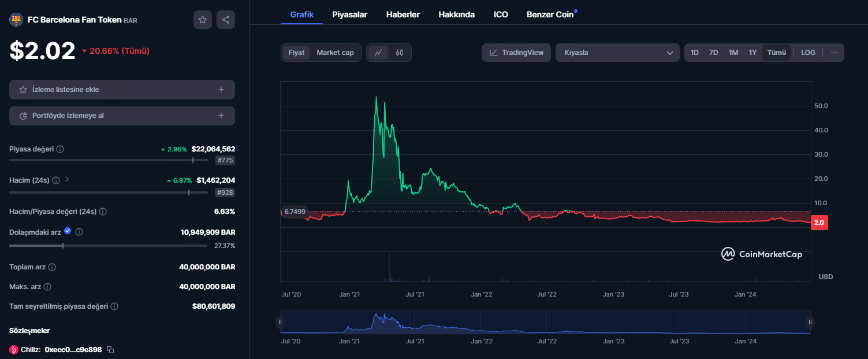
Task: Click the 6.7499 reference price label
Action: click(x=295, y=212)
